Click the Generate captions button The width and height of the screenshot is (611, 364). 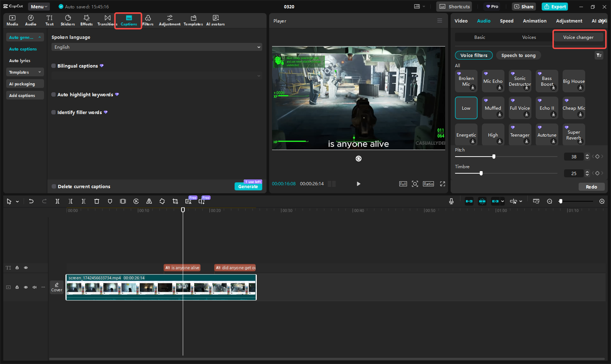[x=248, y=186]
